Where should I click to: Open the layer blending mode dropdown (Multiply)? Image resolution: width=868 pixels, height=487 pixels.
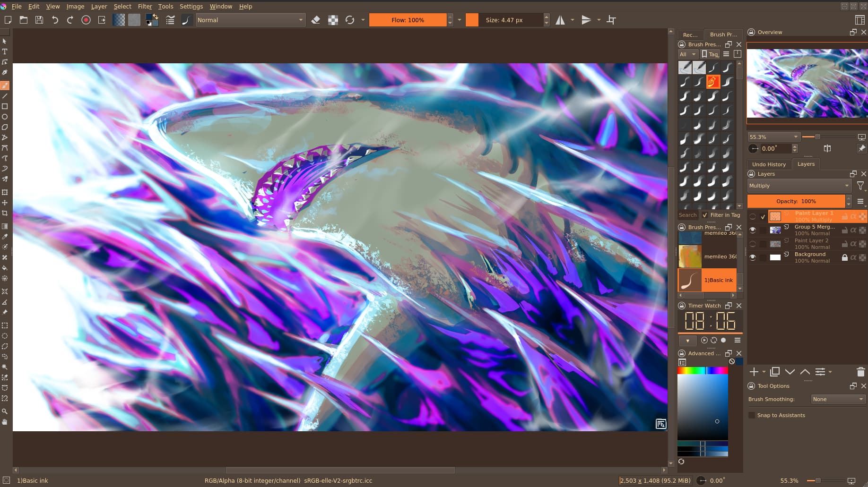799,186
